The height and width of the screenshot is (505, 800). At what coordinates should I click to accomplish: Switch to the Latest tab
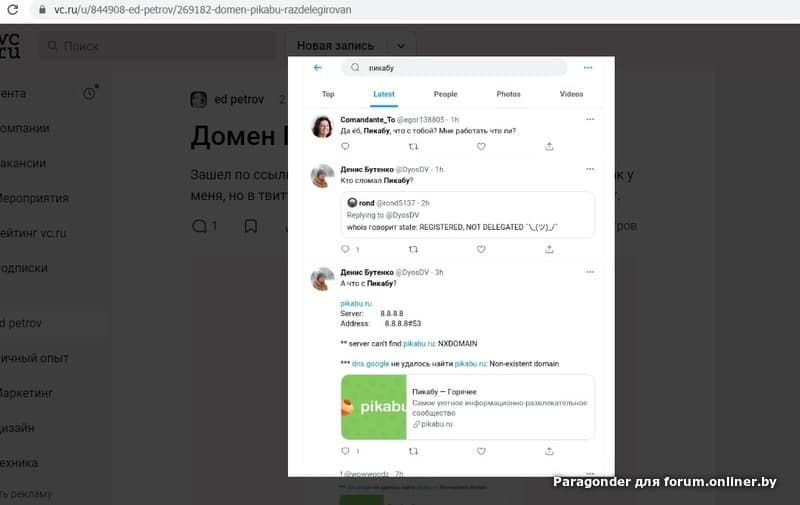(384, 94)
